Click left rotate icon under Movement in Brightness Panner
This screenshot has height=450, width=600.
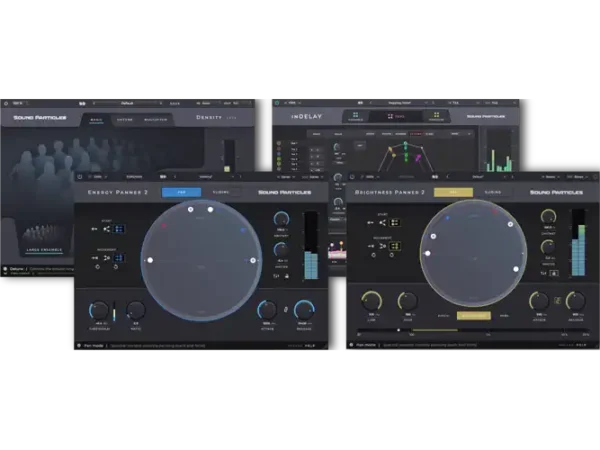373,255
